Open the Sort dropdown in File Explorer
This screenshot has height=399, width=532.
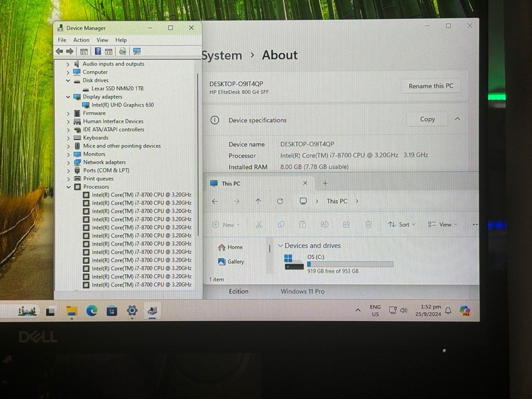(x=401, y=224)
